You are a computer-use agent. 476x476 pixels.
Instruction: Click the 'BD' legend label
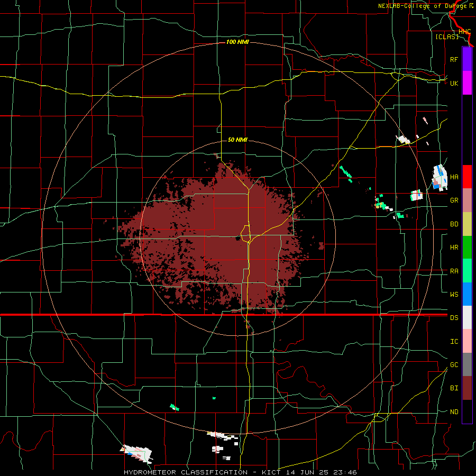[454, 224]
